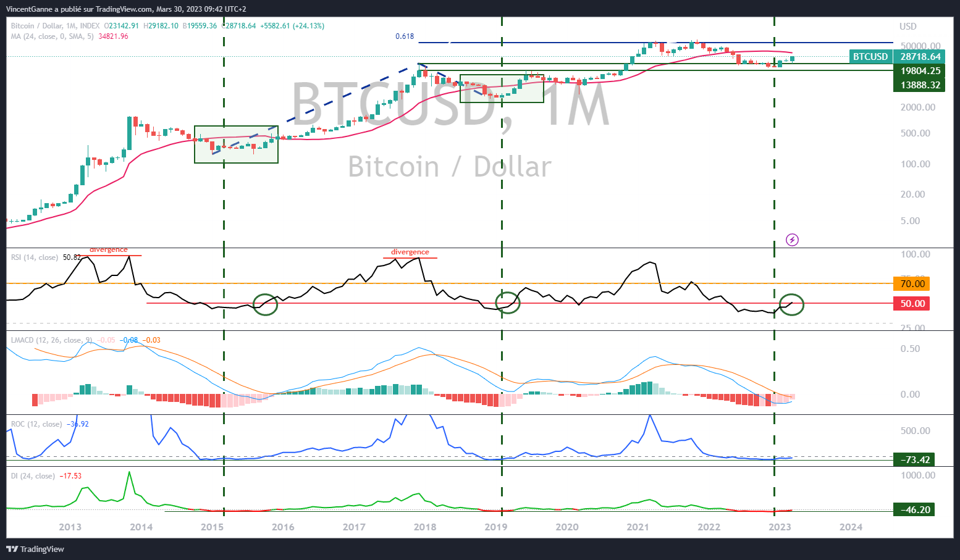Click the green circle on 2019 RSI crossover
The image size is (960, 560).
[508, 303]
